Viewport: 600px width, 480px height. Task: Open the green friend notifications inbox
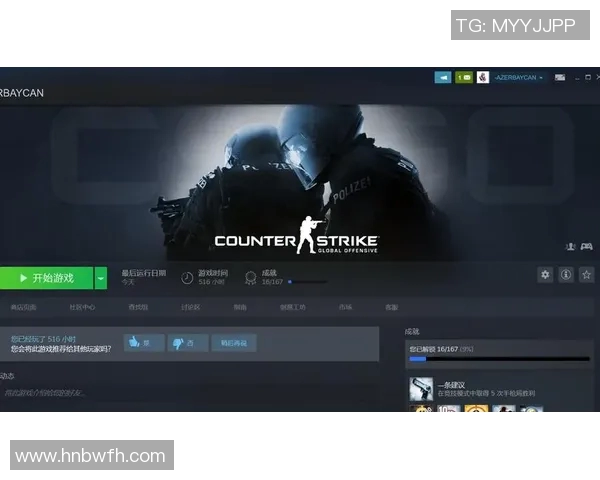(x=464, y=77)
